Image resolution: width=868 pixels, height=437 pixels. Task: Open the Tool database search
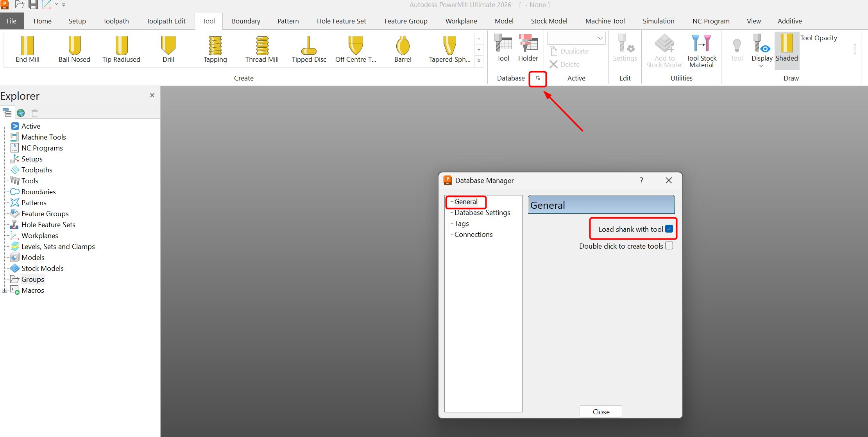click(503, 48)
